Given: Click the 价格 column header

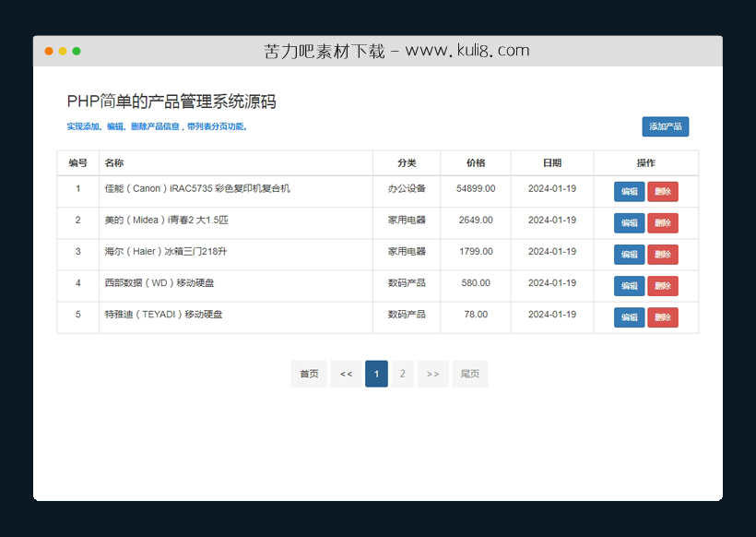Looking at the screenshot, I should point(475,162).
